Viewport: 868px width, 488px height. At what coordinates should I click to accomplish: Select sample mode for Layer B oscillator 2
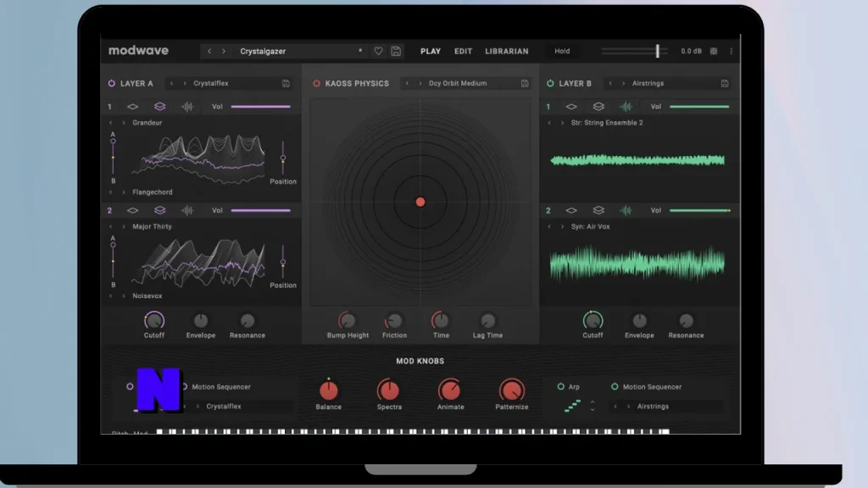coord(626,211)
